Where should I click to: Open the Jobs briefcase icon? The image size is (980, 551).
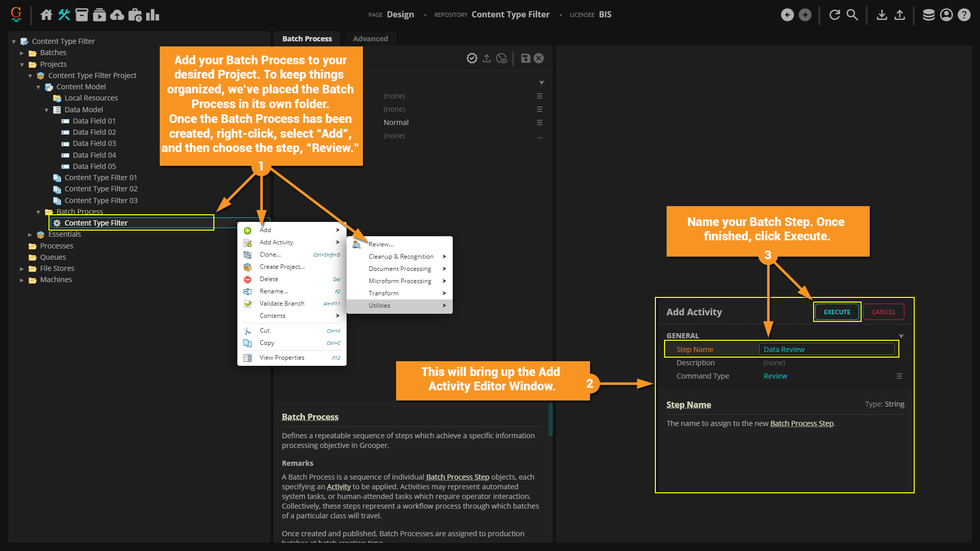pyautogui.click(x=135, y=15)
